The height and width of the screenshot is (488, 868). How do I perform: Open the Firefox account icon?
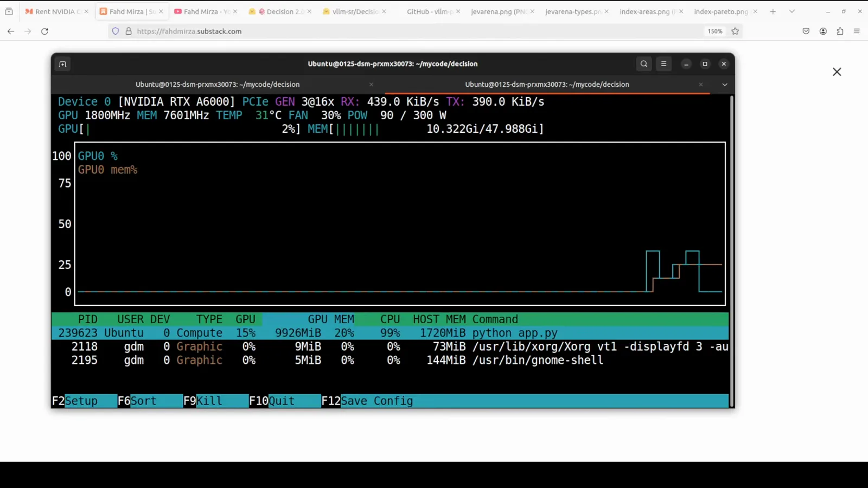(x=823, y=31)
